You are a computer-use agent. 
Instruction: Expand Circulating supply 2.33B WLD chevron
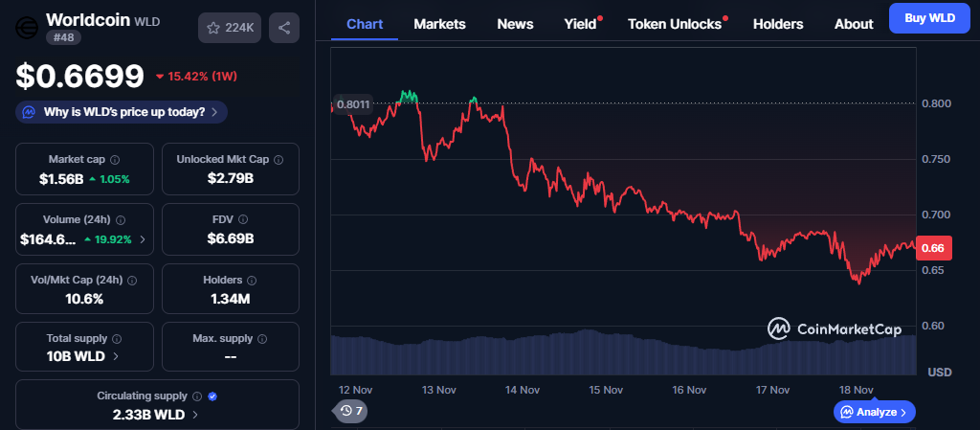pos(194,415)
